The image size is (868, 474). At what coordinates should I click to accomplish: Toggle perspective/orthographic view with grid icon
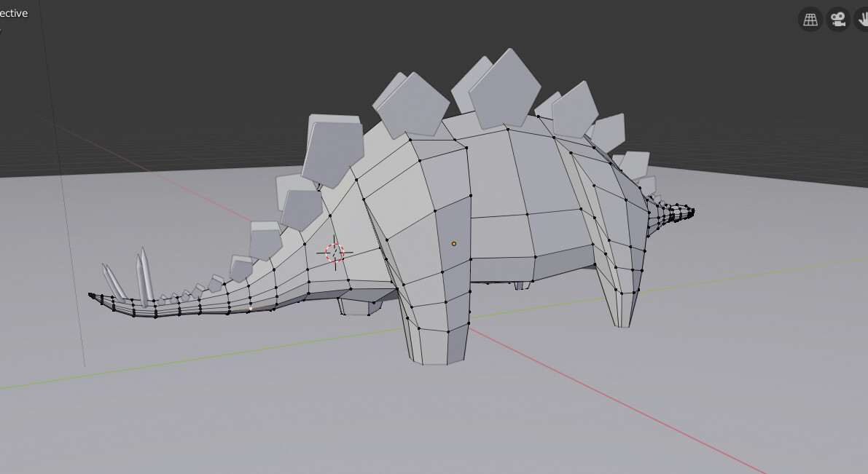click(810, 20)
